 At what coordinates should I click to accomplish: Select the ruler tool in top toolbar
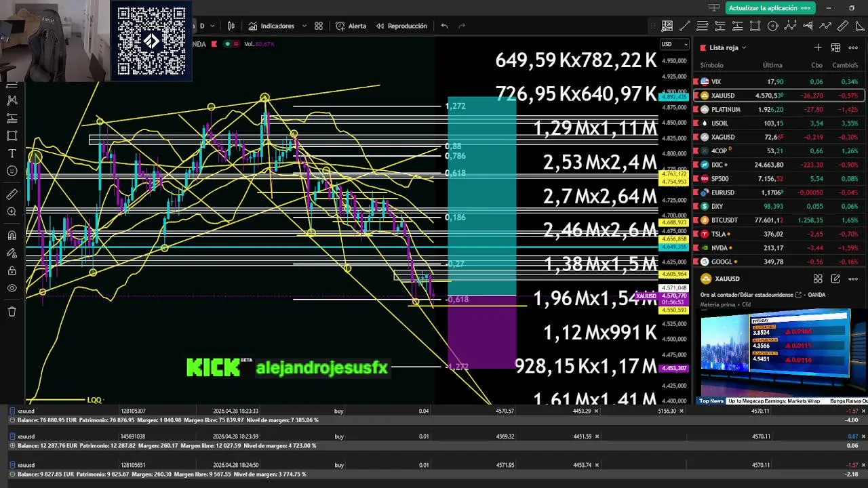843,26
